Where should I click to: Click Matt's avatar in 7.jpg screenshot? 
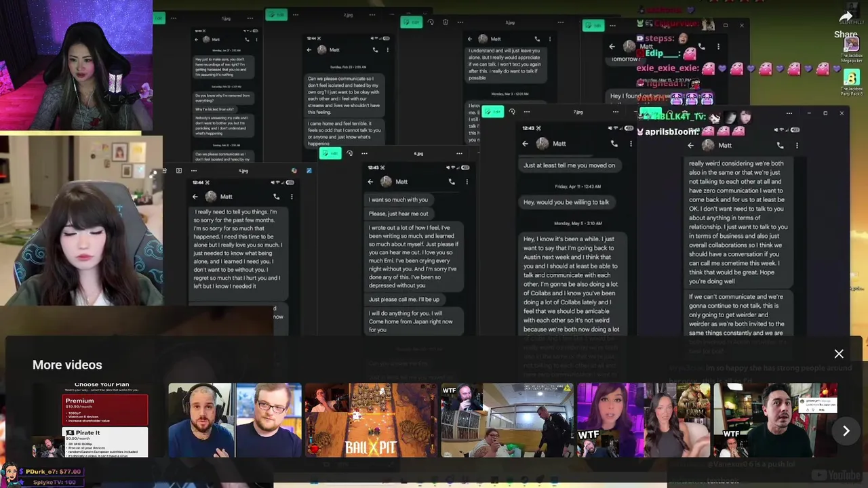pos(542,144)
